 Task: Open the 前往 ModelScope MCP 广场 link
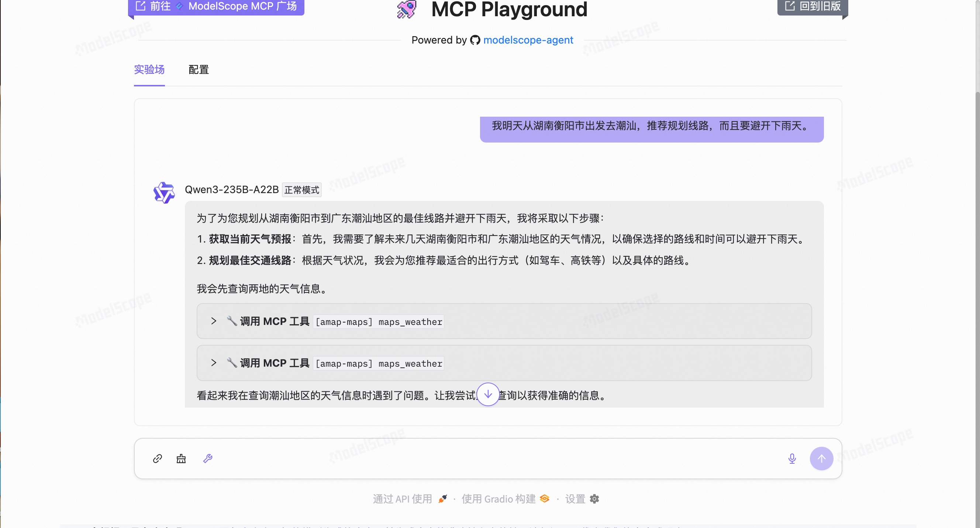pos(216,7)
